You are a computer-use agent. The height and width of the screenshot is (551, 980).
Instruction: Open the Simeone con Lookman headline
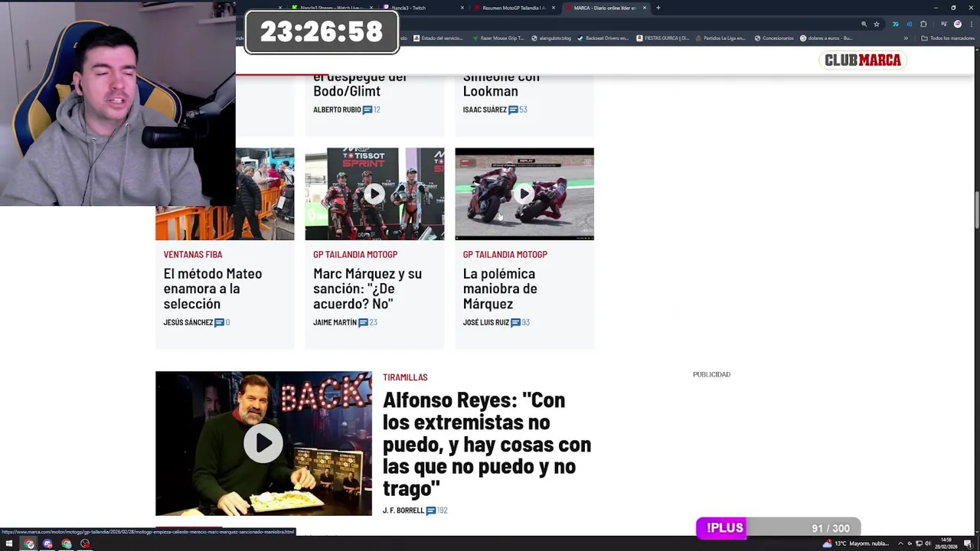501,83
